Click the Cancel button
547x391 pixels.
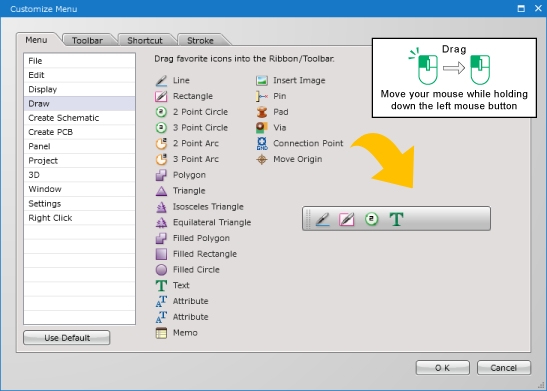[504, 368]
